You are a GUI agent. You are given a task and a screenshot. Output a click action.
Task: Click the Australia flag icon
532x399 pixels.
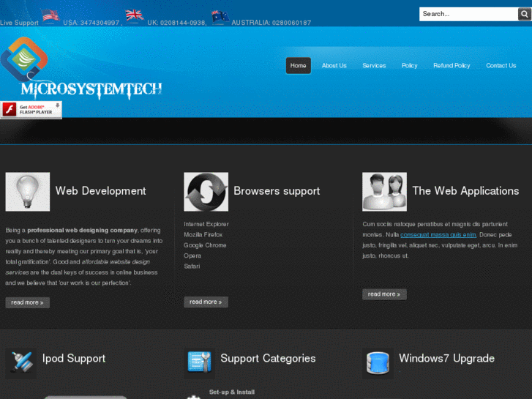pyautogui.click(x=220, y=15)
